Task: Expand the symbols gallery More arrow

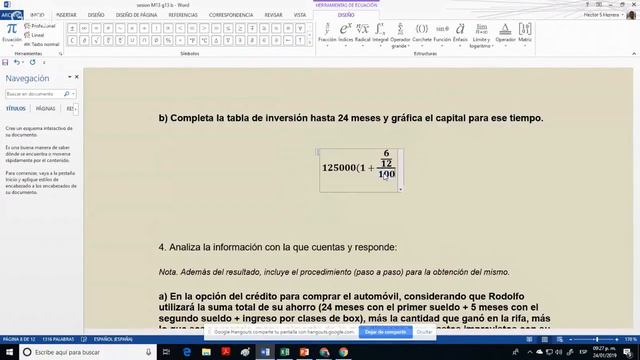Action: 309,42
